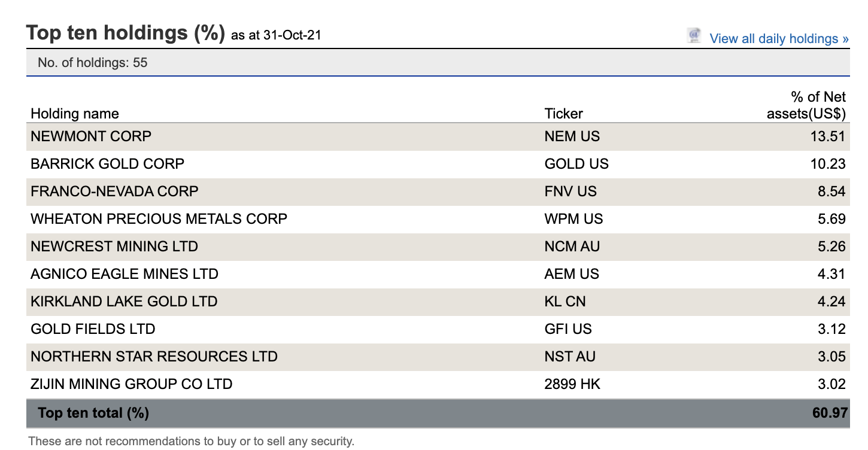This screenshot has height=450, width=868.
Task: Click the WHEATON PRECIOUS METALS CORP name
Action: pos(158,219)
